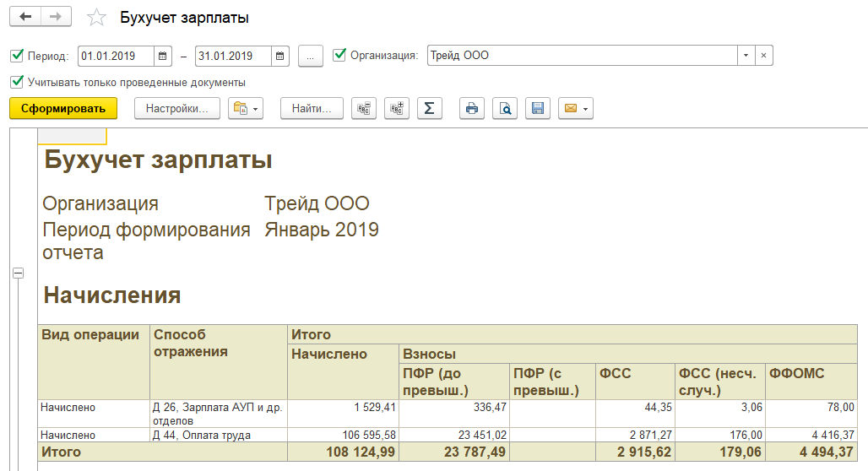The height and width of the screenshot is (471, 868).
Task: Collapse the Начисления section in the report
Action: click(19, 273)
